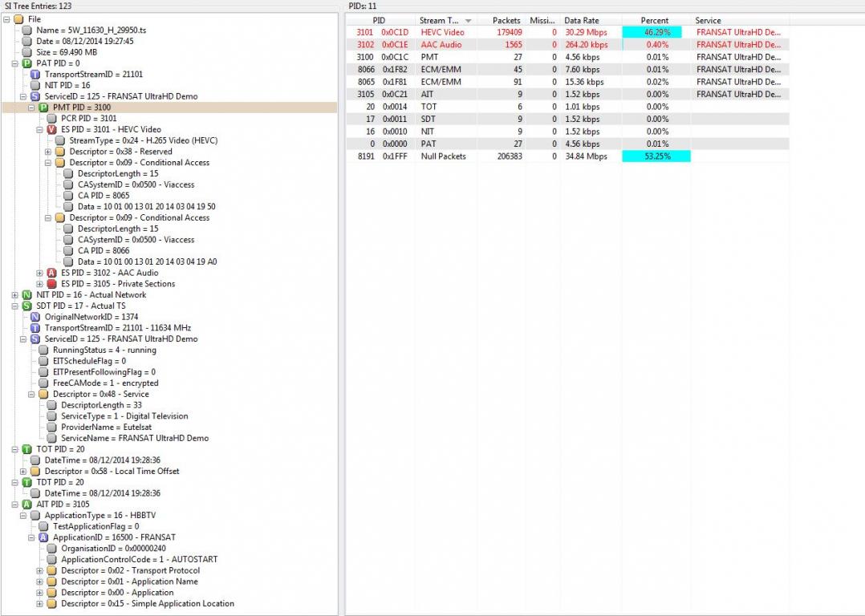The width and height of the screenshot is (865, 616).
Task: Select FreeCAMode = 1 - encrypted entry
Action: click(x=105, y=383)
